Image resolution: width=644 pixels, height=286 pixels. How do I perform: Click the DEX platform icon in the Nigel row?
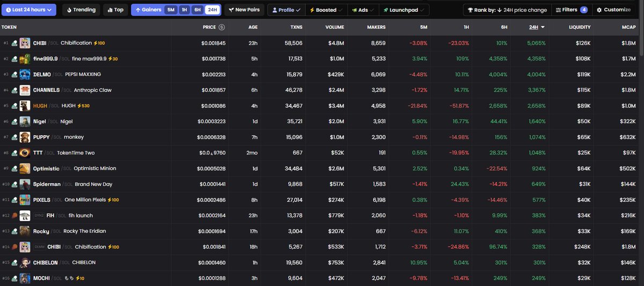click(14, 121)
